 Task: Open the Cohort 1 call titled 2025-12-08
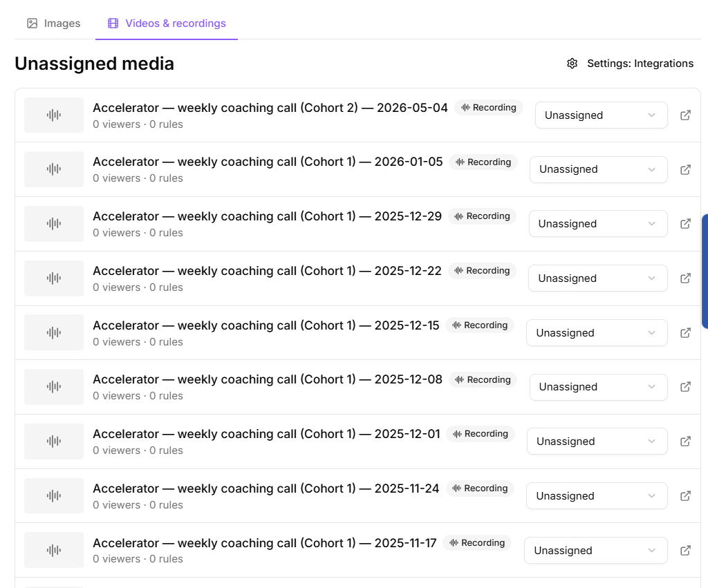click(268, 379)
